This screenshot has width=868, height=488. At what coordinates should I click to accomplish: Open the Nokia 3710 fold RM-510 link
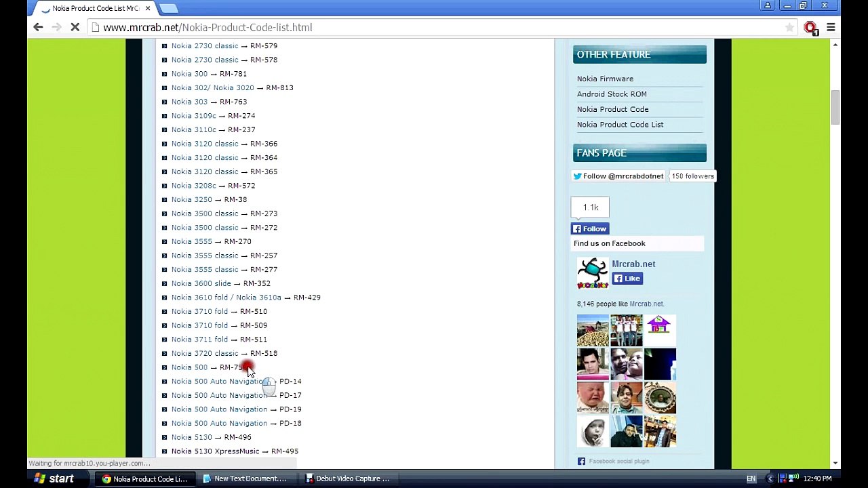[x=199, y=312]
